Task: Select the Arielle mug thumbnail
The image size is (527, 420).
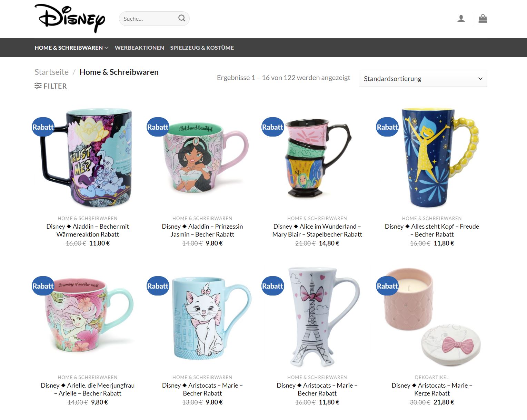Action: [88, 316]
